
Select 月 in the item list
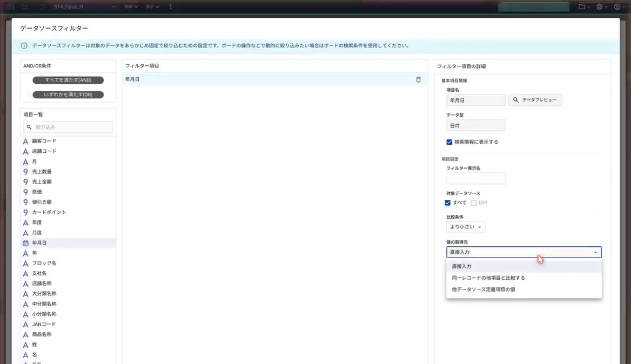click(68, 161)
